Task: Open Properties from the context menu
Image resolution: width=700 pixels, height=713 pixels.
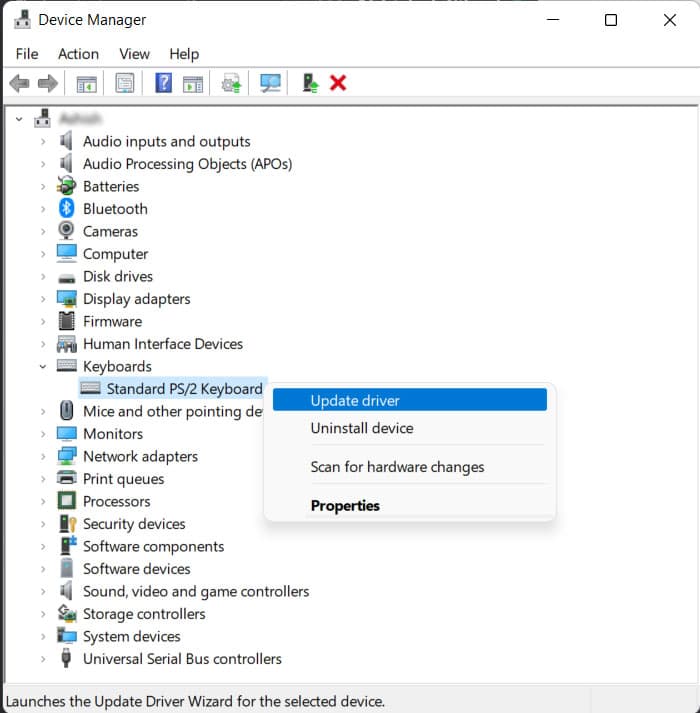Action: [410, 506]
